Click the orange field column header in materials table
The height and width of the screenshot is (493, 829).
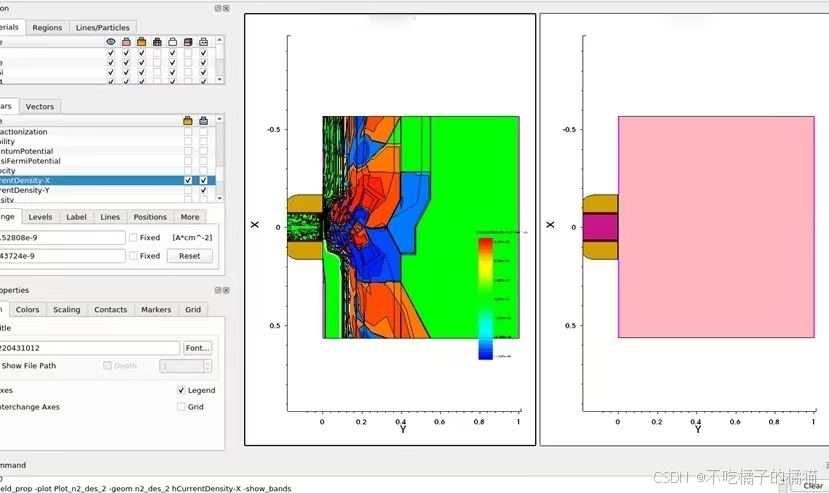coord(141,41)
